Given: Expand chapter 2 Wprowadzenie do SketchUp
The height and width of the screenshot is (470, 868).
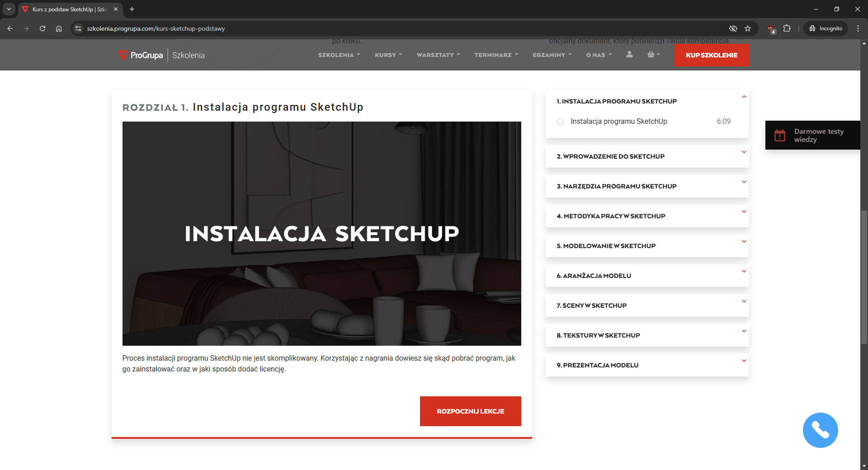Looking at the screenshot, I should 647,156.
